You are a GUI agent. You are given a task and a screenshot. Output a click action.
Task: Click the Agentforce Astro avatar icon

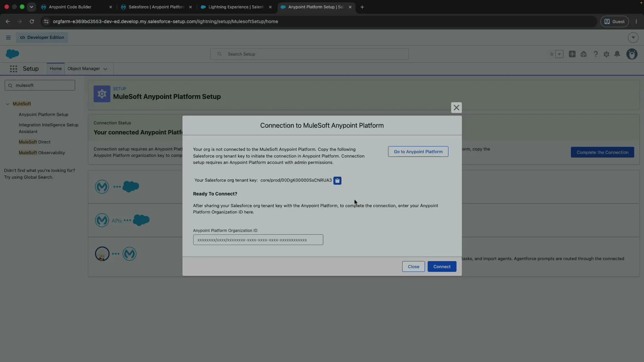tap(102, 254)
